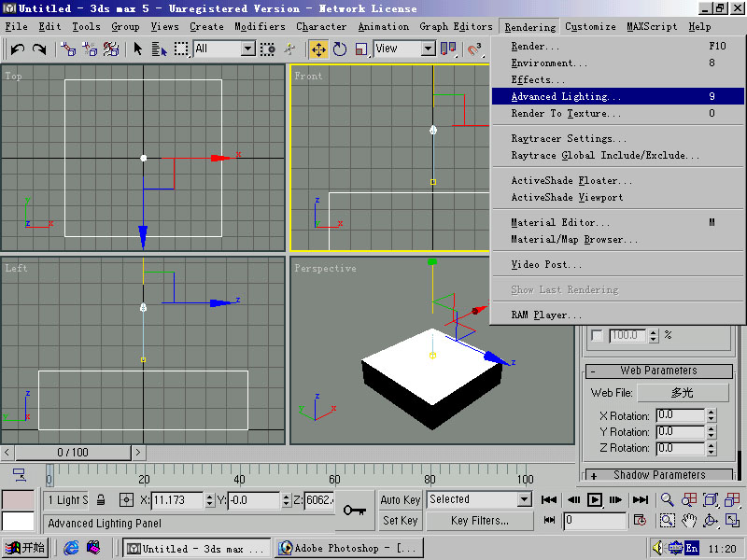Select the Bind to Space Warp tool
747x560 pixels.
point(111,49)
